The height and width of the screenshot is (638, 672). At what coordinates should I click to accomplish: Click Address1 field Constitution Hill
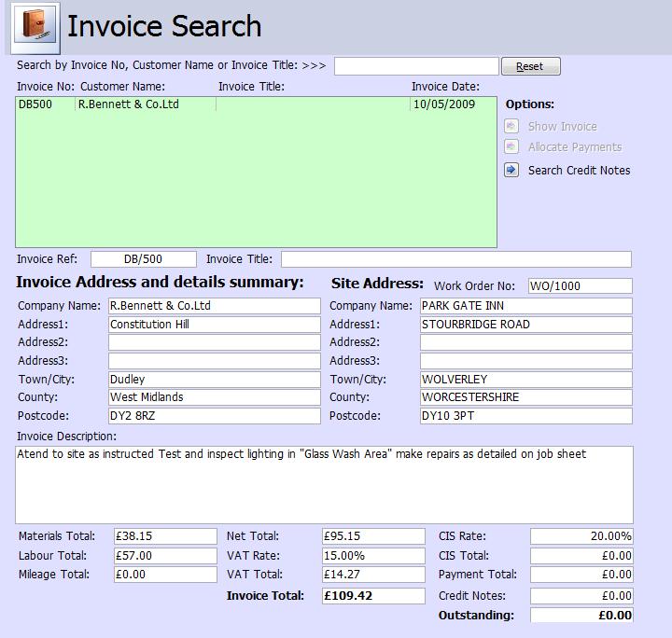tap(215, 325)
